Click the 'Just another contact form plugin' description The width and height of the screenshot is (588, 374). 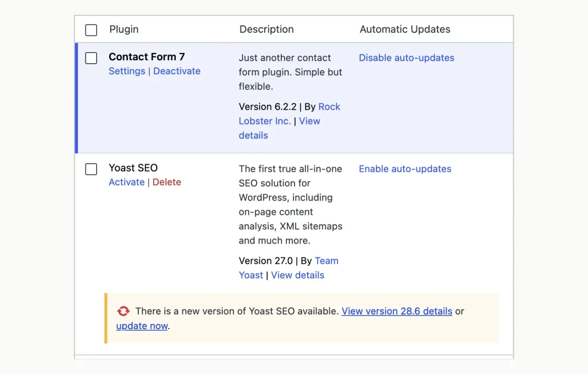click(290, 72)
